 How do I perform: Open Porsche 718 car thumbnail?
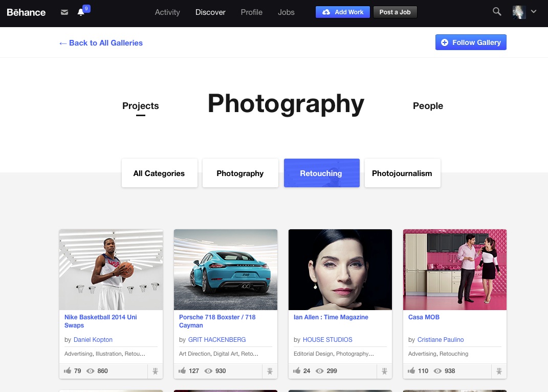click(x=226, y=270)
